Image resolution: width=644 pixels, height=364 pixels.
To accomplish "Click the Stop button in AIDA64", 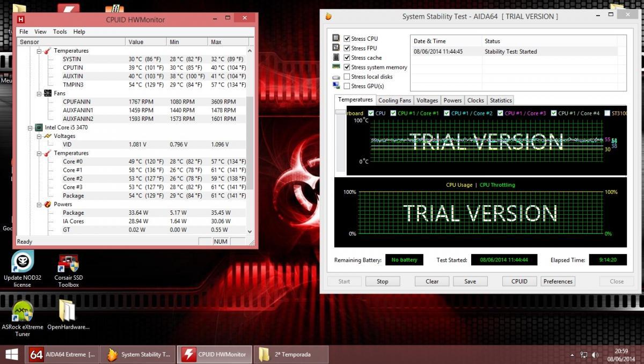I will click(x=383, y=281).
